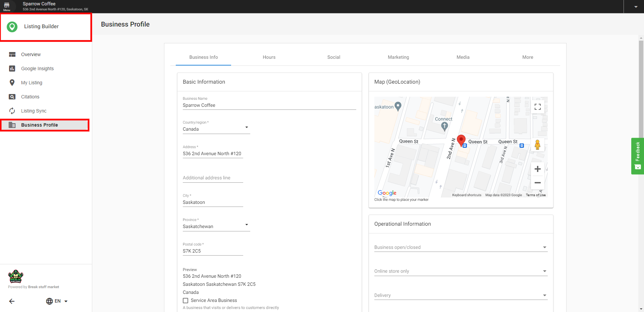Open the Feedback side button

(638, 156)
